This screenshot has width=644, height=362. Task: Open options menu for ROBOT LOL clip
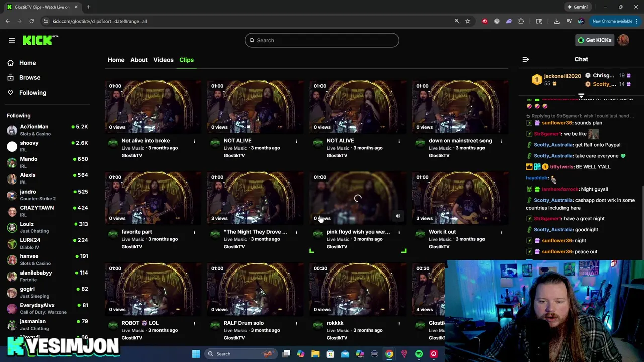pyautogui.click(x=194, y=323)
